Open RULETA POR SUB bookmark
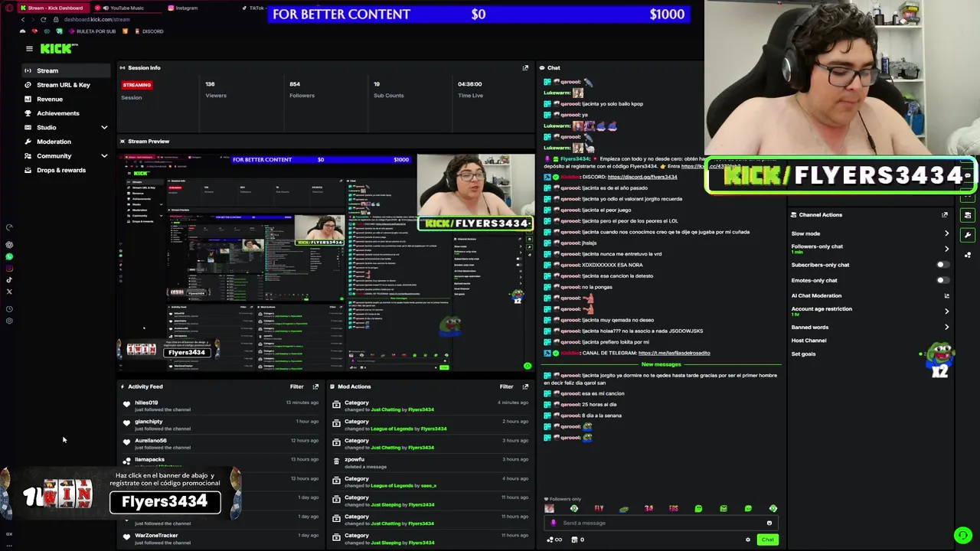980x551 pixels. [x=92, y=31]
